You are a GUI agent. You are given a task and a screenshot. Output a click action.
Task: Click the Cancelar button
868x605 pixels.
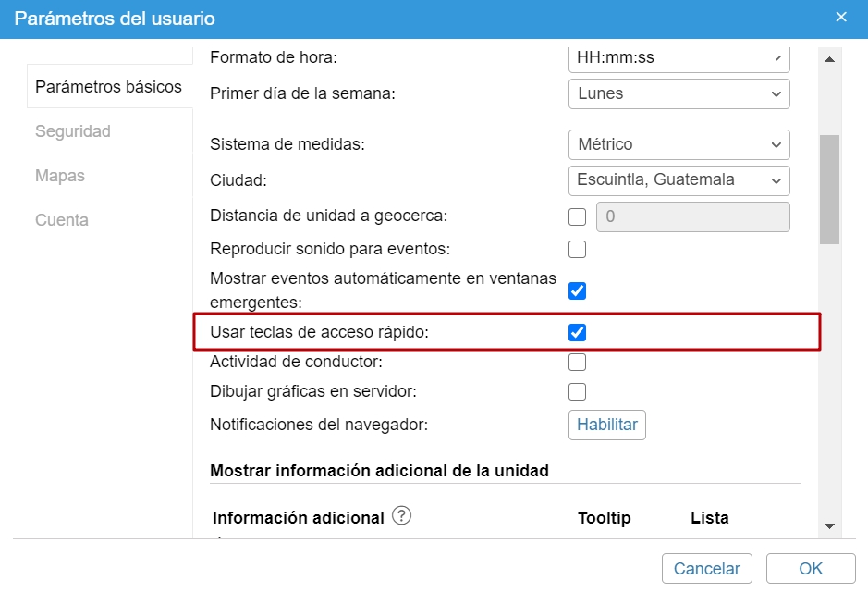coord(707,569)
